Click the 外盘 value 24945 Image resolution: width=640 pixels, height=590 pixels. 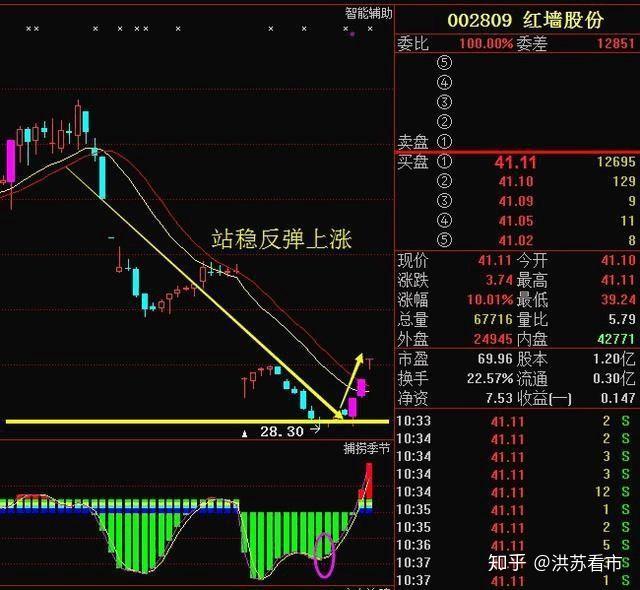[493, 339]
